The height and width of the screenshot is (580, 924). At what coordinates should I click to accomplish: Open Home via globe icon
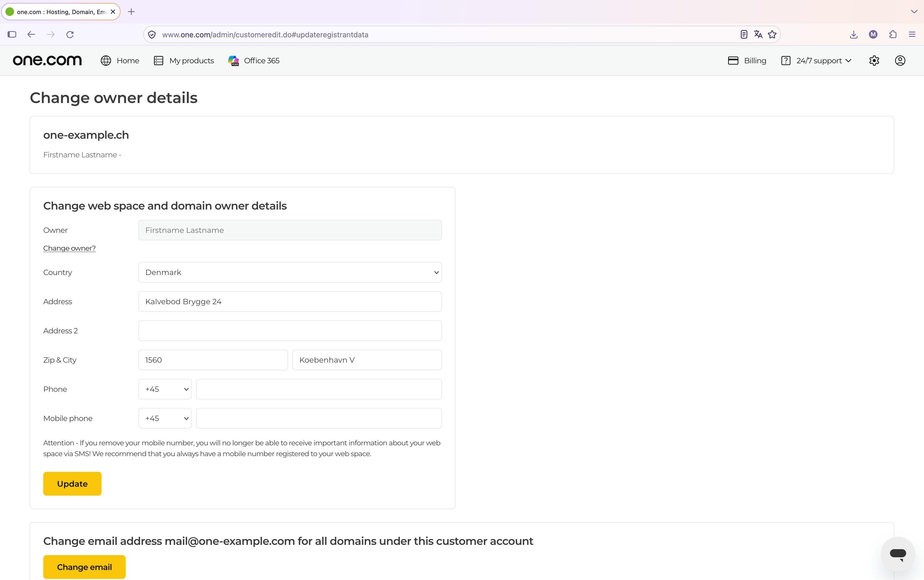(106, 61)
